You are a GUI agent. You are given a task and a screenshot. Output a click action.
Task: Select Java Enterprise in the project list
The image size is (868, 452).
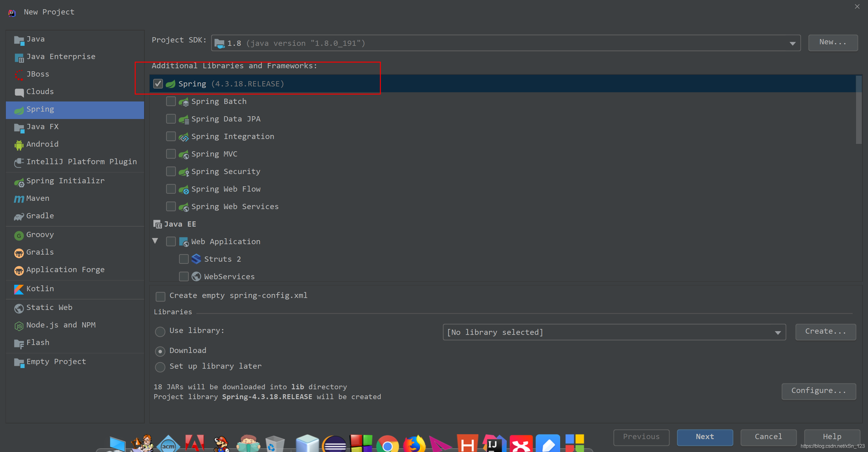(75, 57)
